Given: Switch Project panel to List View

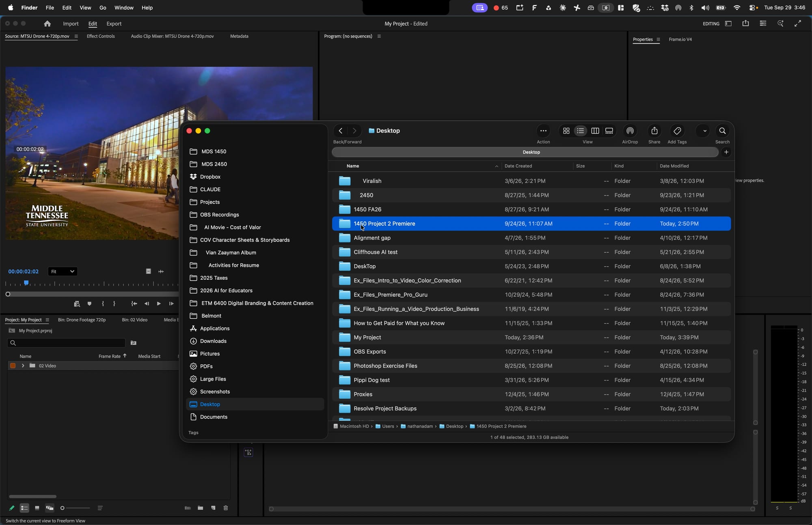Looking at the screenshot, I should click(24, 508).
